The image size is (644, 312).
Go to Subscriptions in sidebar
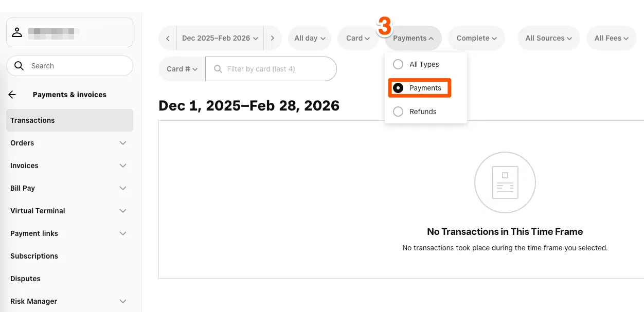click(34, 256)
